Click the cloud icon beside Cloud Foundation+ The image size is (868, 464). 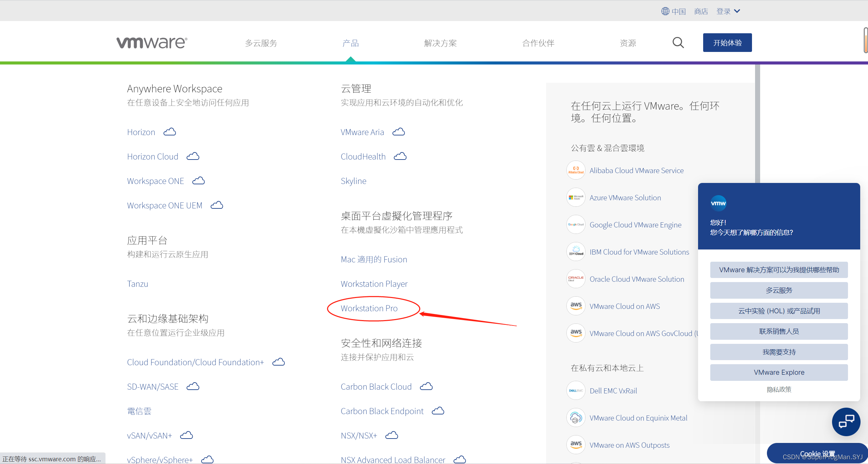[278, 362]
